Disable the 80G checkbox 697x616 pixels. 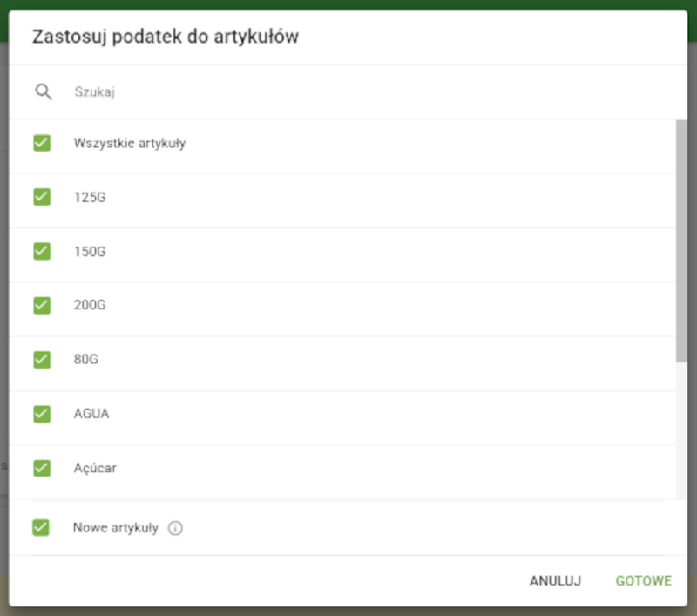(41, 360)
